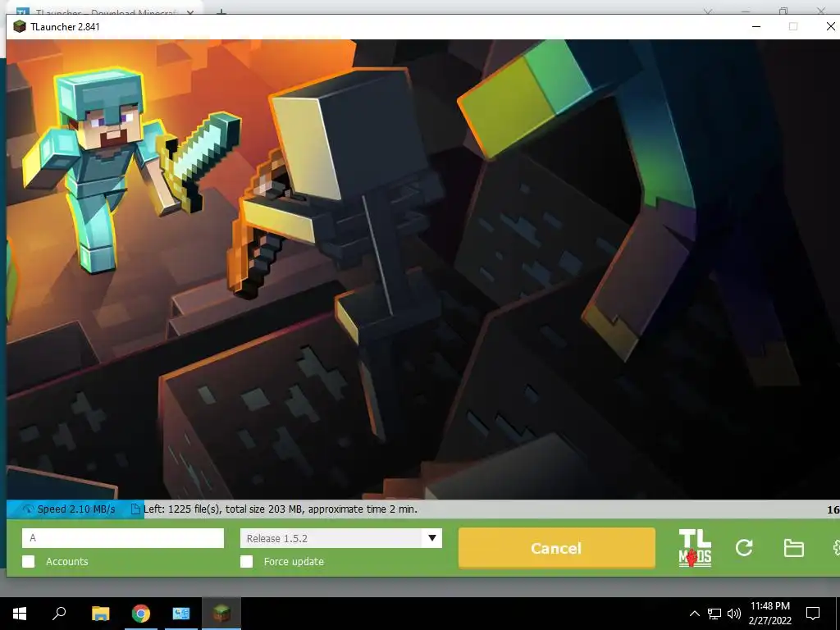Screen dimensions: 840x630
Task: Open File Explorer from the taskbar
Action: point(100,614)
